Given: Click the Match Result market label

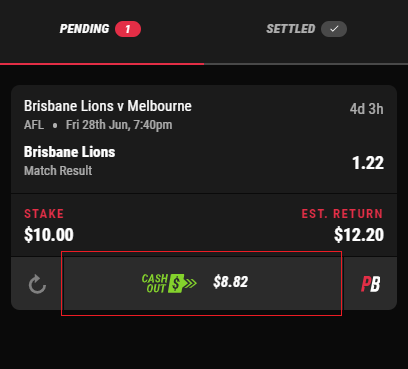Looking at the screenshot, I should pyautogui.click(x=58, y=171).
